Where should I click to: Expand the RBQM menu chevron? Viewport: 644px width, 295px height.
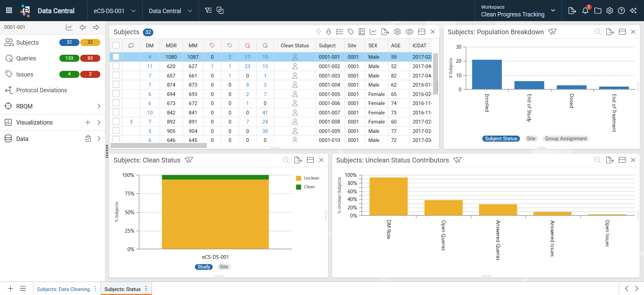pos(99,106)
